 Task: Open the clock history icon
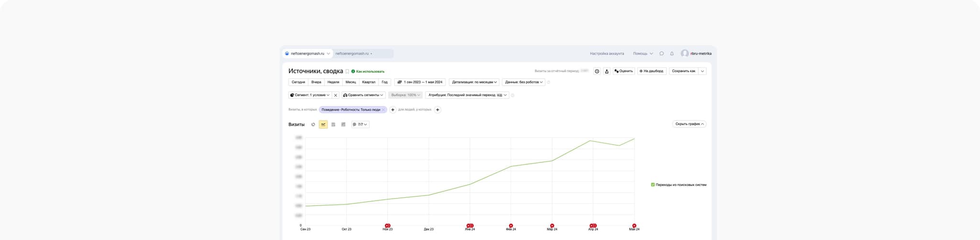click(597, 71)
